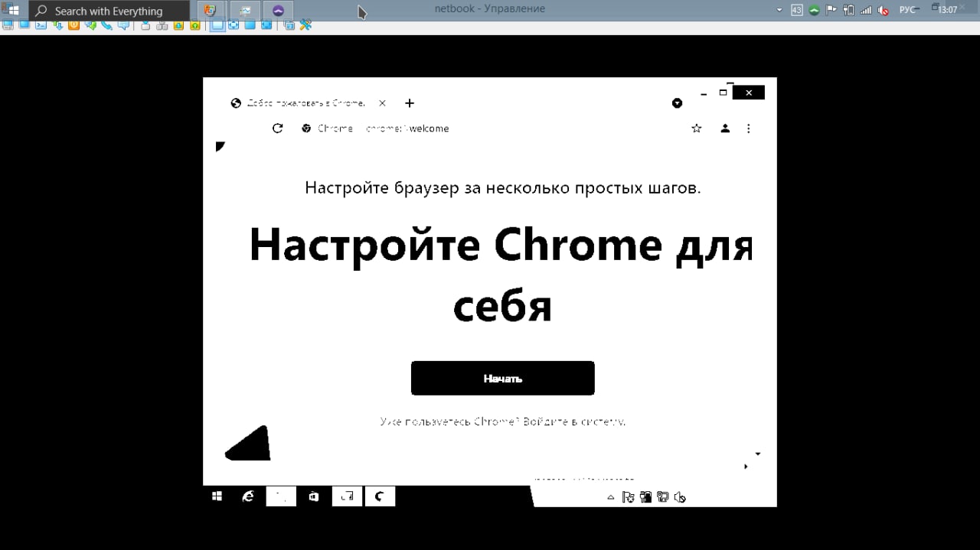
Task: Click the battery power tray icon
Action: (x=848, y=10)
